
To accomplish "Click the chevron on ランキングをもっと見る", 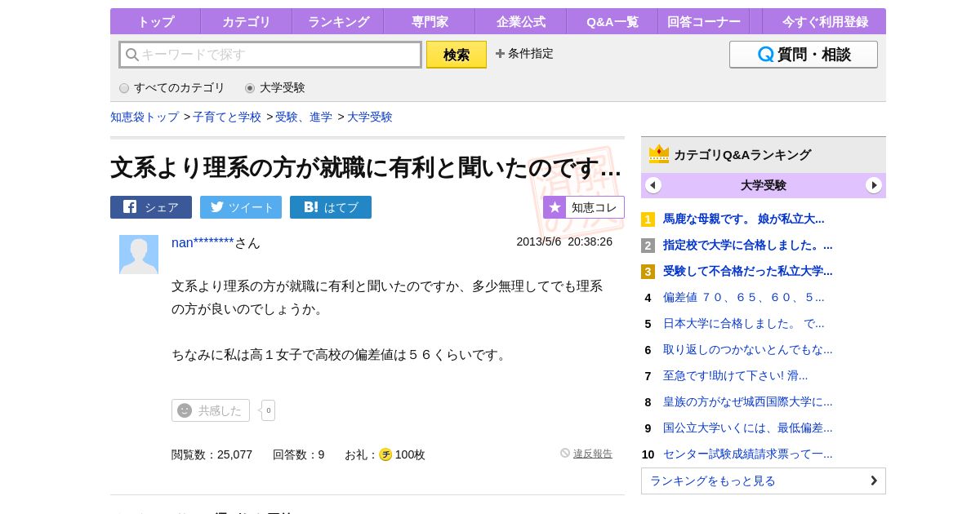I will point(874,481).
